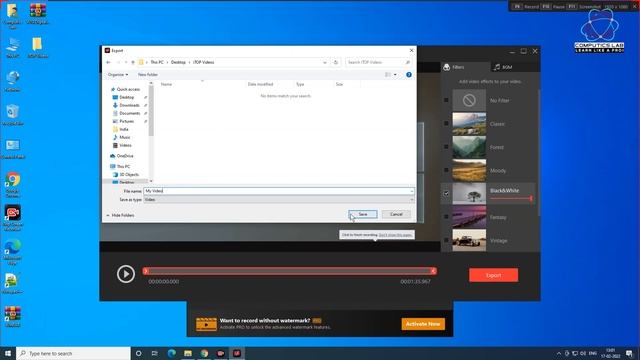Uncheck the Black&White filter checkbox
This screenshot has width=640, height=360.
coord(446,193)
